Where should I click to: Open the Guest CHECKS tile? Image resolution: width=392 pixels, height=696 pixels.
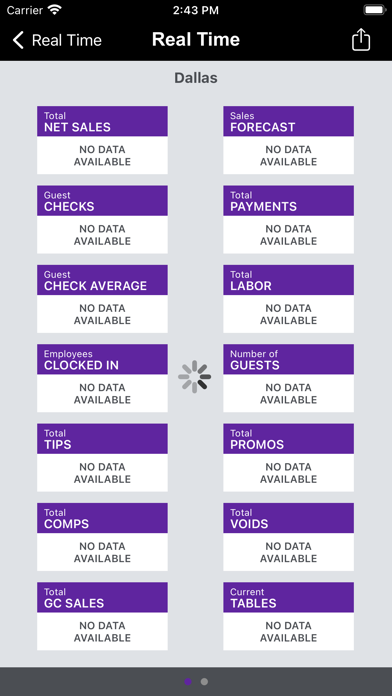[102, 219]
